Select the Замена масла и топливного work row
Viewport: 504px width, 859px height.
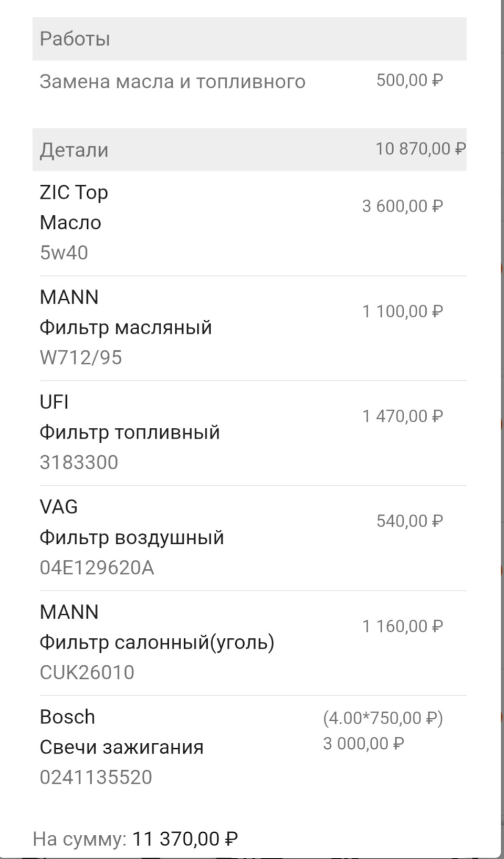[x=172, y=82]
